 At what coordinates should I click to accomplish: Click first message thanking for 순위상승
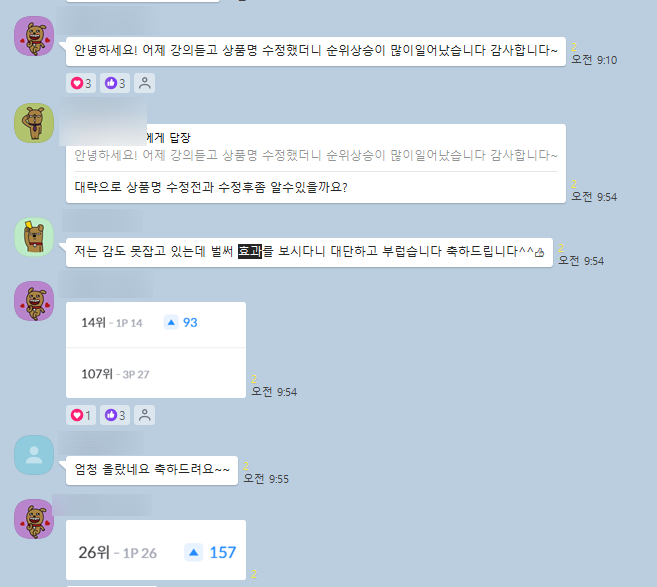[x=316, y=52]
